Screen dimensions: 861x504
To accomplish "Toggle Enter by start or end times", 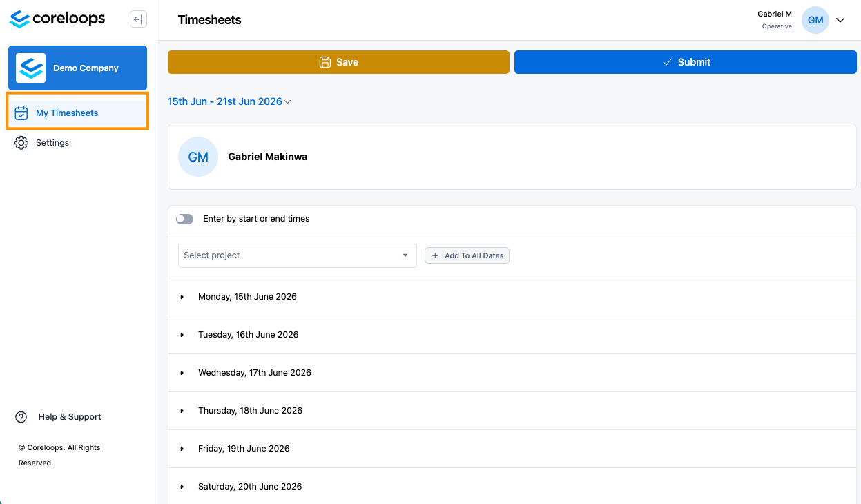I will click(x=184, y=219).
